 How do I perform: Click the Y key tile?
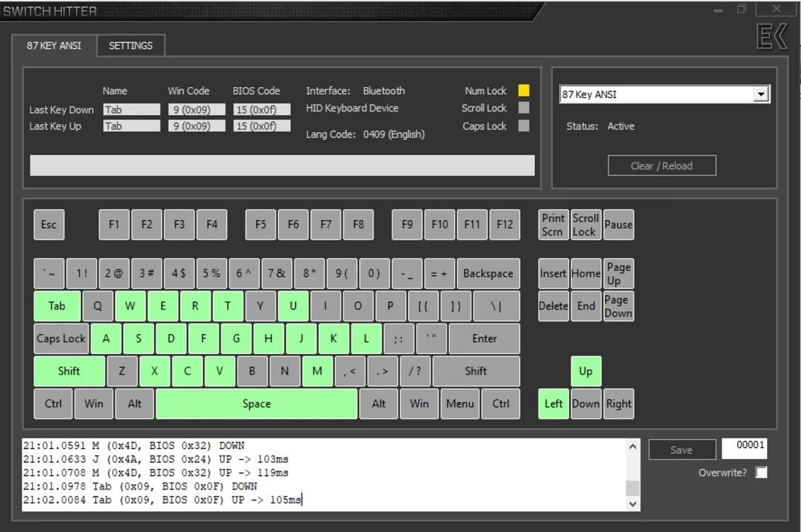point(260,306)
